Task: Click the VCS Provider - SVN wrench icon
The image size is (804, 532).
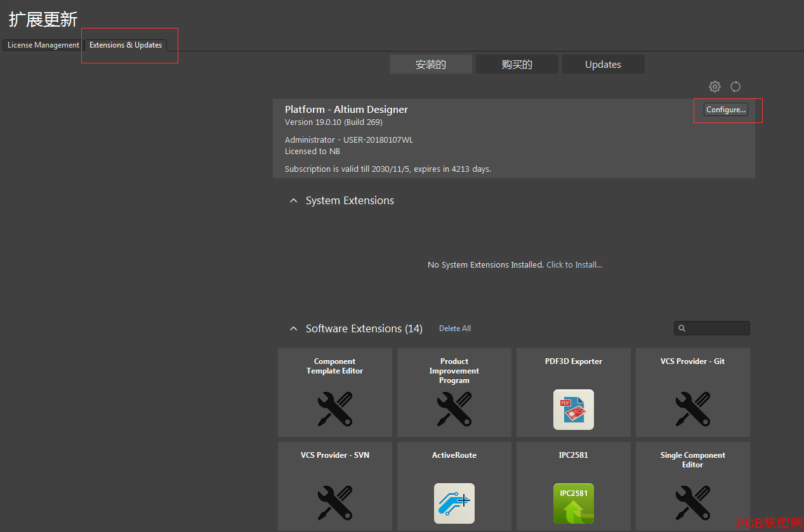Action: (x=335, y=503)
